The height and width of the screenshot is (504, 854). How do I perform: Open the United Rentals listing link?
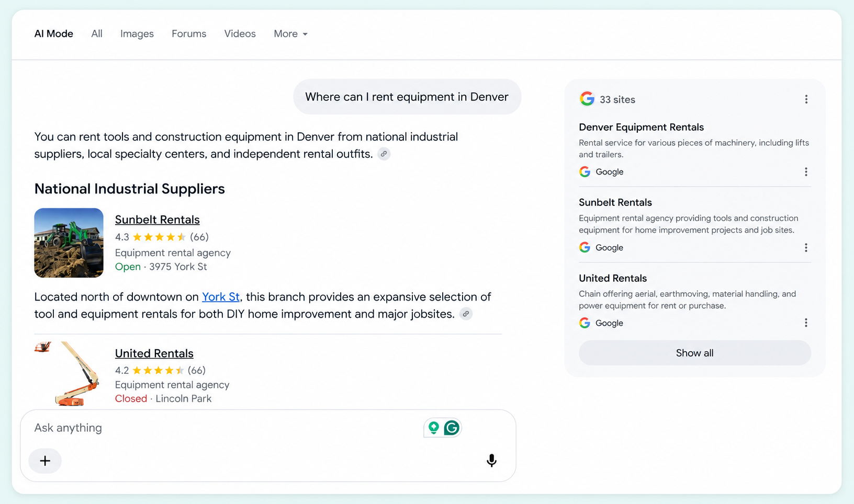tap(154, 353)
